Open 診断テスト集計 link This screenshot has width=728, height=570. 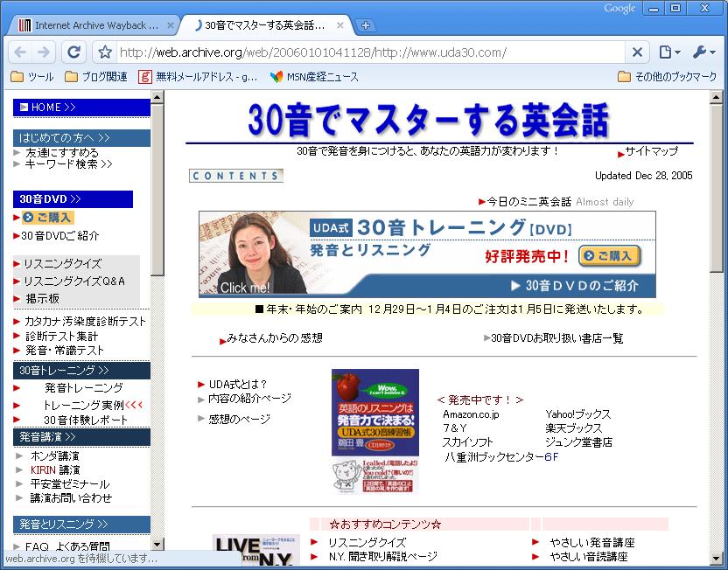62,336
